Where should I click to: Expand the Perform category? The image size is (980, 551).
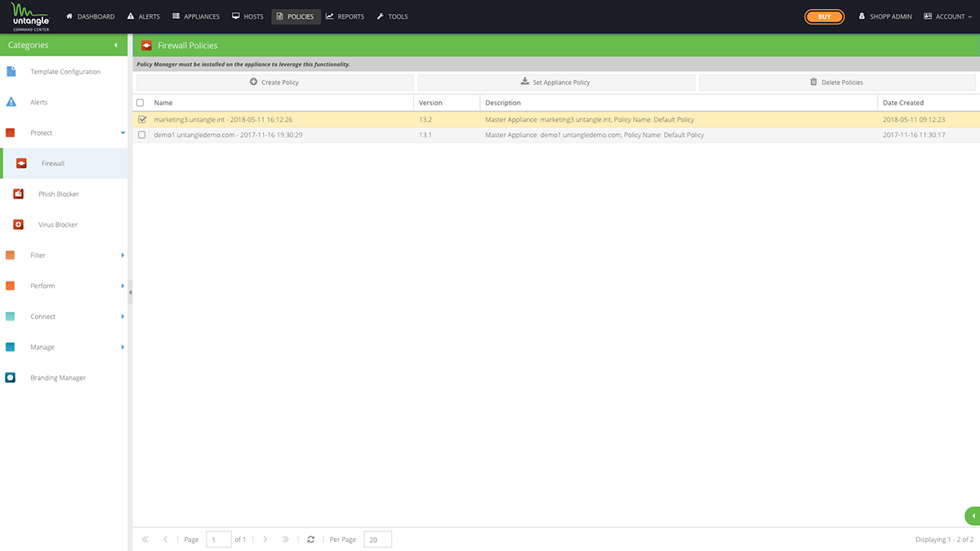click(x=123, y=286)
